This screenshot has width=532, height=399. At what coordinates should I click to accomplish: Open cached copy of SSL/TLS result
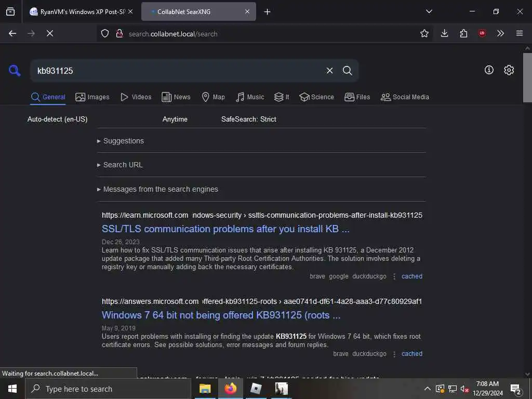click(x=412, y=276)
